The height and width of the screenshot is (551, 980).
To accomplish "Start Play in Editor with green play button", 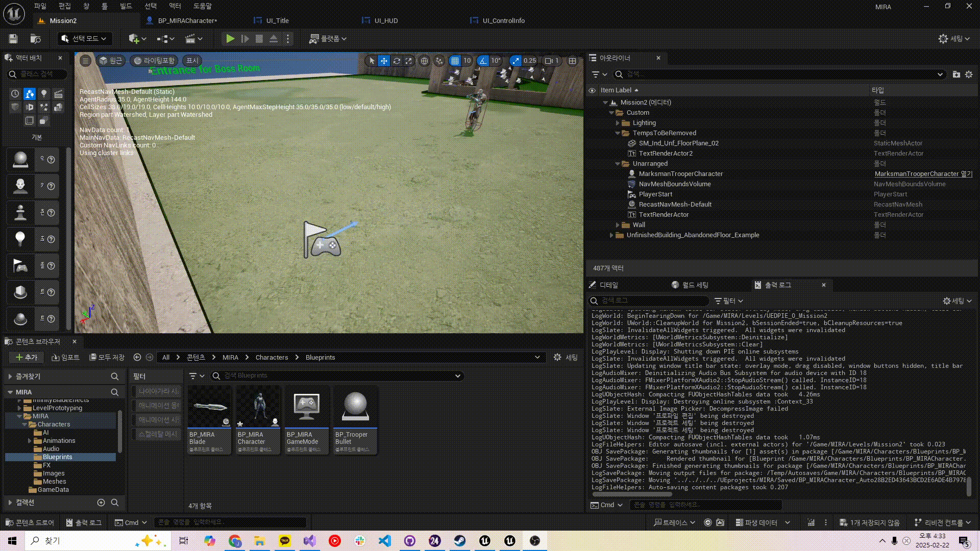I will (x=230, y=39).
